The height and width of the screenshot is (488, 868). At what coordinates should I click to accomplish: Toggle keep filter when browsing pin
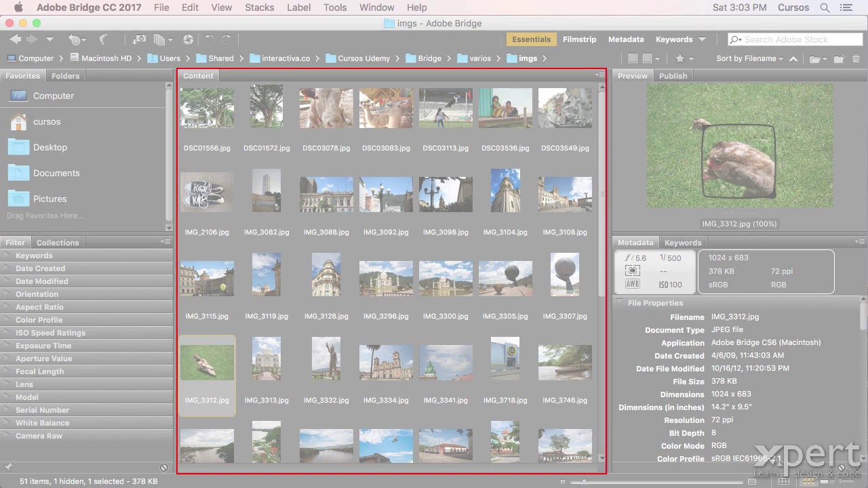(x=8, y=468)
